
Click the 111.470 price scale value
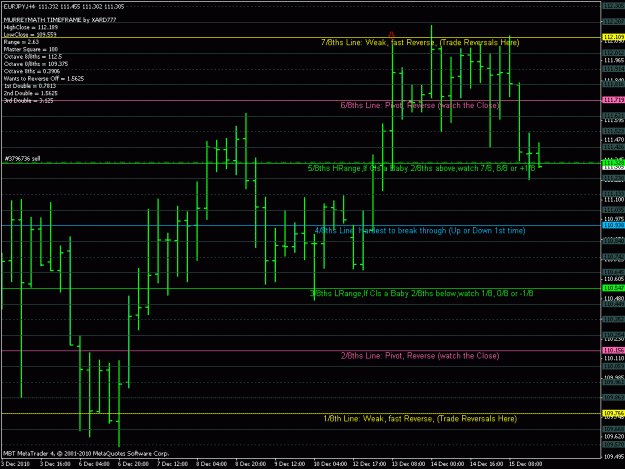pyautogui.click(x=614, y=140)
